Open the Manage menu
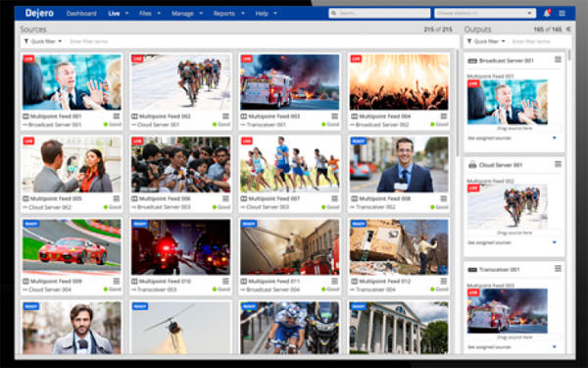 click(187, 14)
